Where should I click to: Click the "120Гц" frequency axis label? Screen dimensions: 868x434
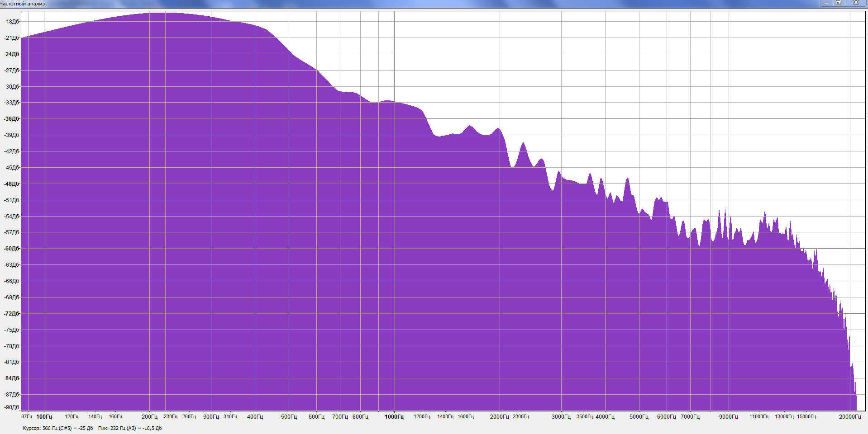[x=72, y=417]
